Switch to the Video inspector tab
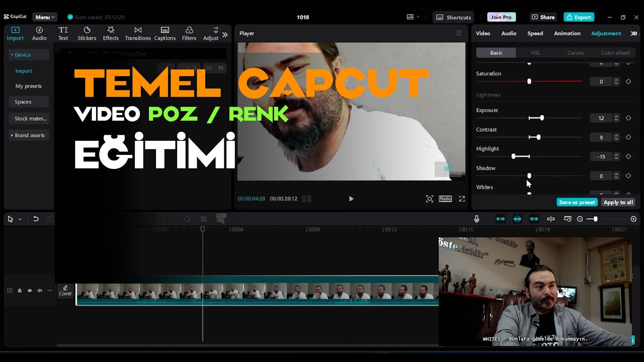Viewport: 644px width, 362px height. [483, 33]
